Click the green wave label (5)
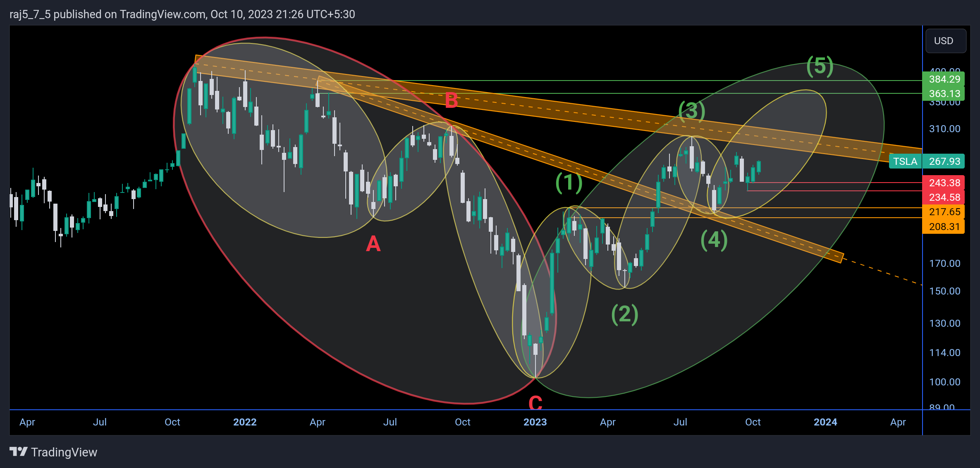This screenshot has height=468, width=980. click(x=820, y=67)
